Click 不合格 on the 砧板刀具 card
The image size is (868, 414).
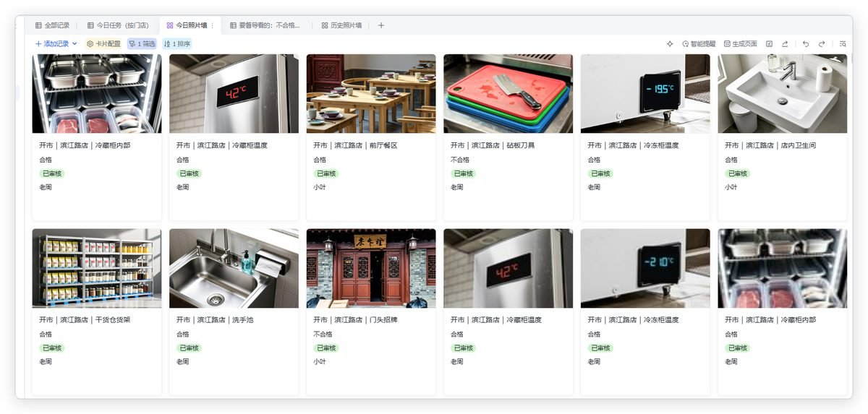(460, 160)
